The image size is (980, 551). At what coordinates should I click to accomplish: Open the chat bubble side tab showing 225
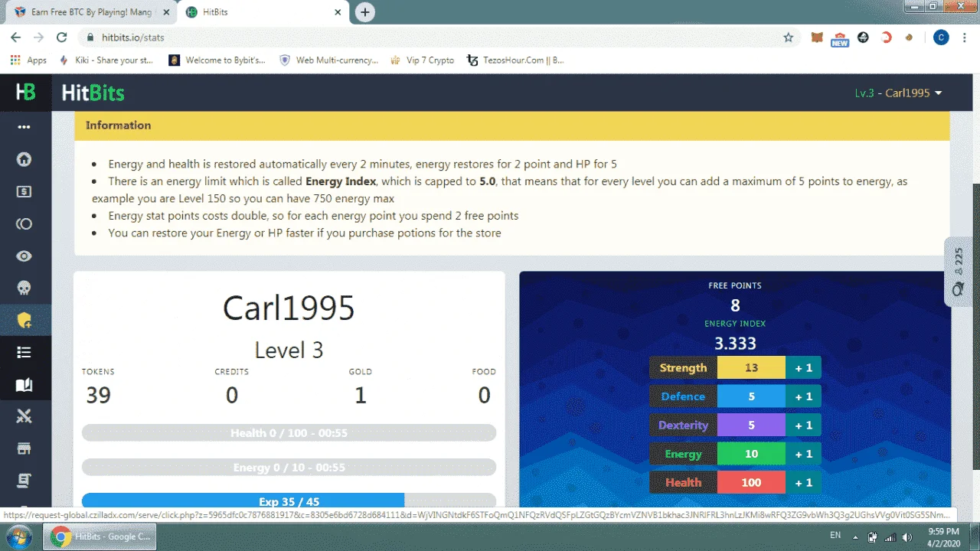click(x=958, y=272)
